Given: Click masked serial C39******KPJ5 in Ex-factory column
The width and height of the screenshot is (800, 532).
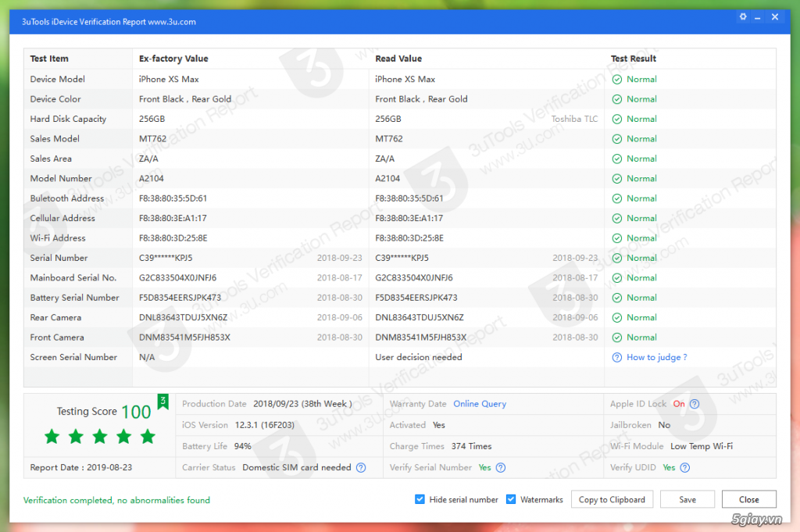Looking at the screenshot, I should click(166, 258).
